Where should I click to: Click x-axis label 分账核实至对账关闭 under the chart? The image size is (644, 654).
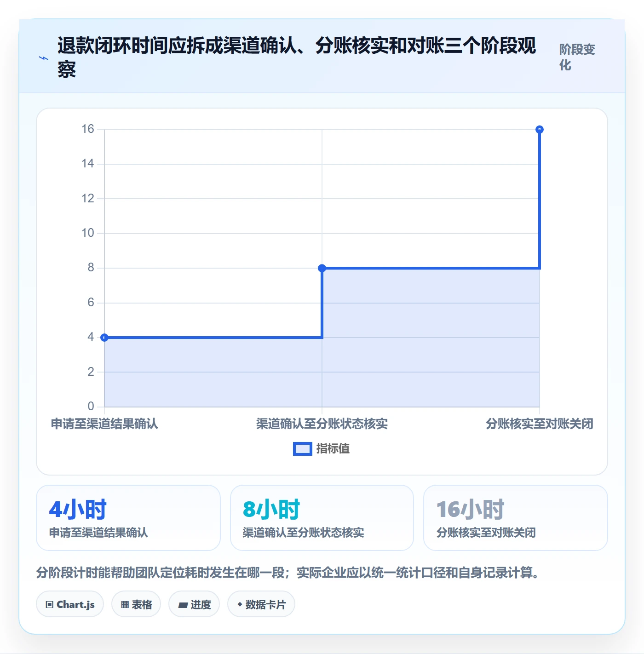tap(540, 424)
